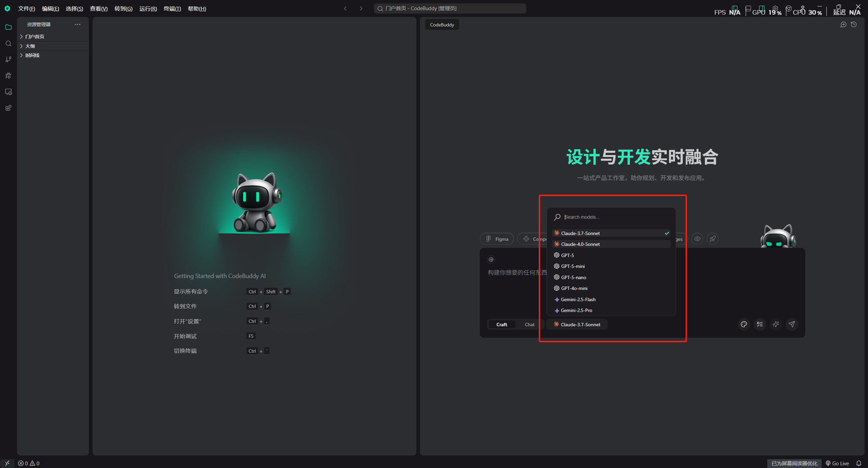The image size is (868, 468).
Task: Click the 门户首页 - CodeBuddy command center search box
Action: 450,8
